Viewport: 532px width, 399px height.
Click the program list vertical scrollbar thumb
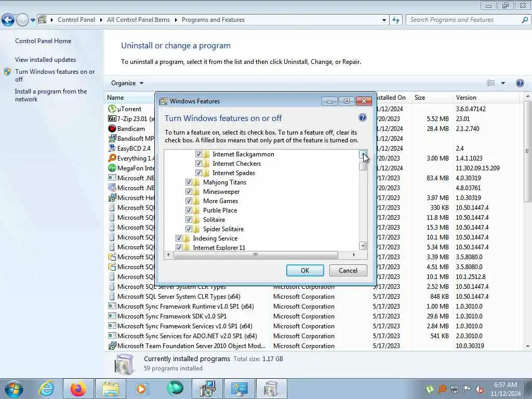click(528, 151)
